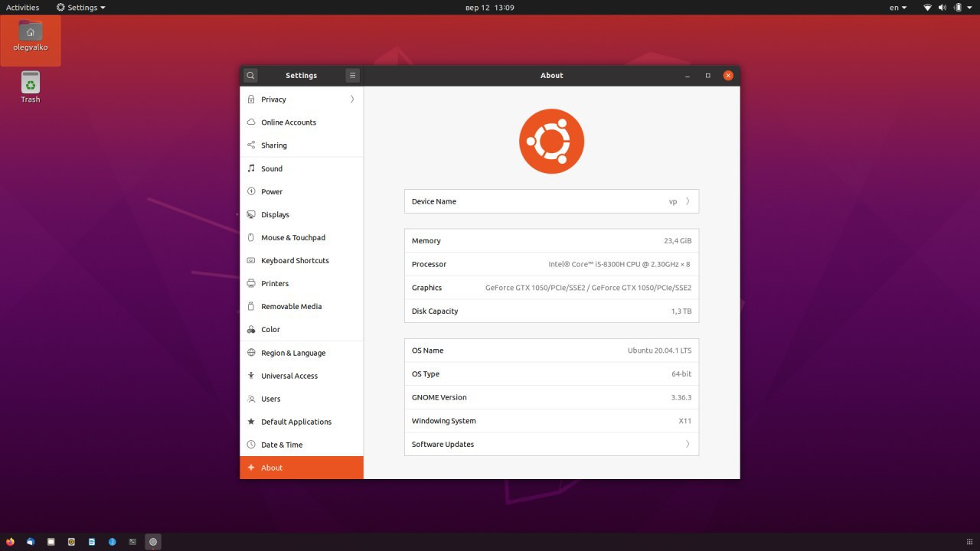
Task: Click the Default Applications star icon
Action: point(251,422)
